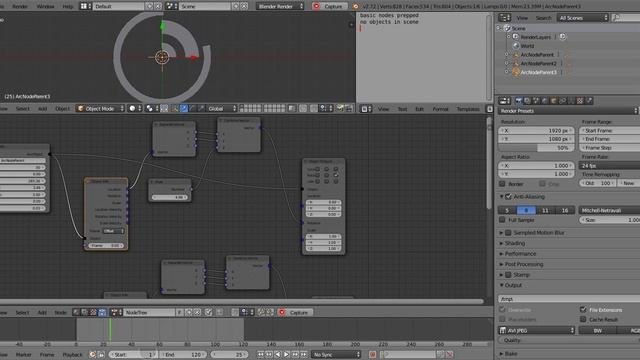640x360 pixels.
Task: Select the BW color mode button
Action: (x=598, y=330)
